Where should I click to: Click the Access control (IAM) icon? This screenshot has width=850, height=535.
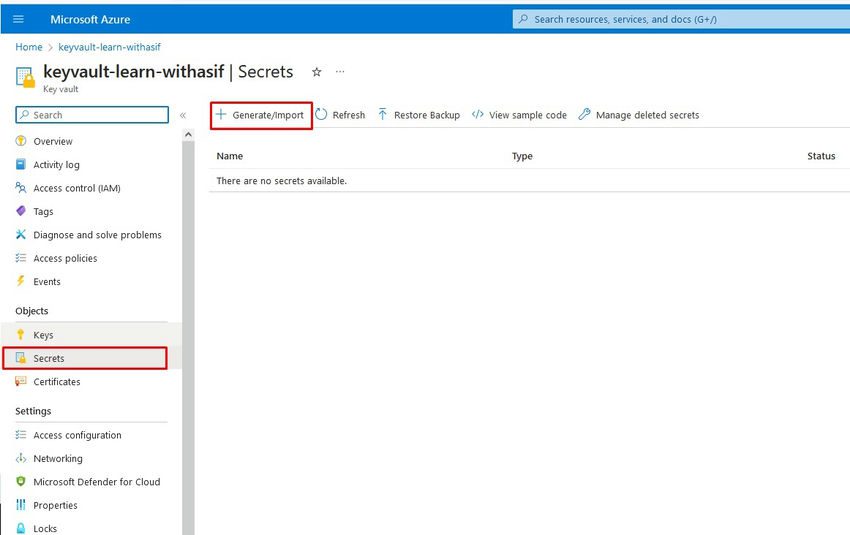tap(21, 188)
